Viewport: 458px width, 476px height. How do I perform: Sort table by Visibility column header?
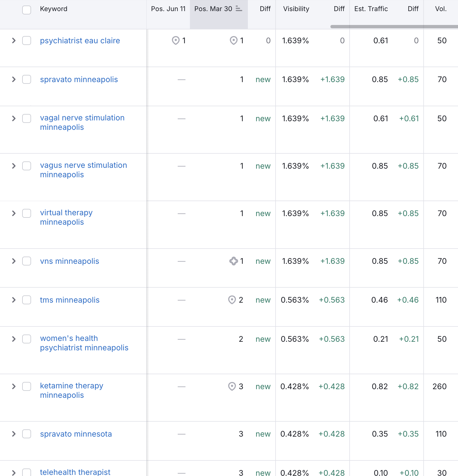(x=296, y=9)
